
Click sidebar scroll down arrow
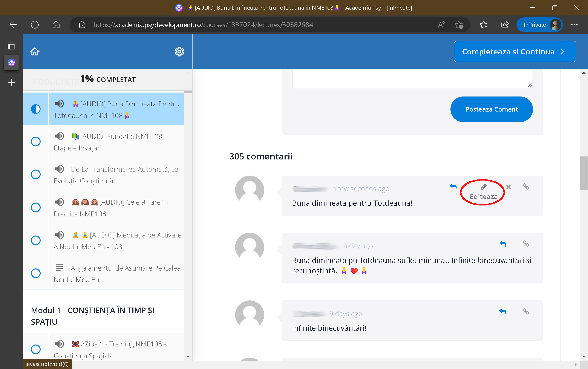[188, 357]
